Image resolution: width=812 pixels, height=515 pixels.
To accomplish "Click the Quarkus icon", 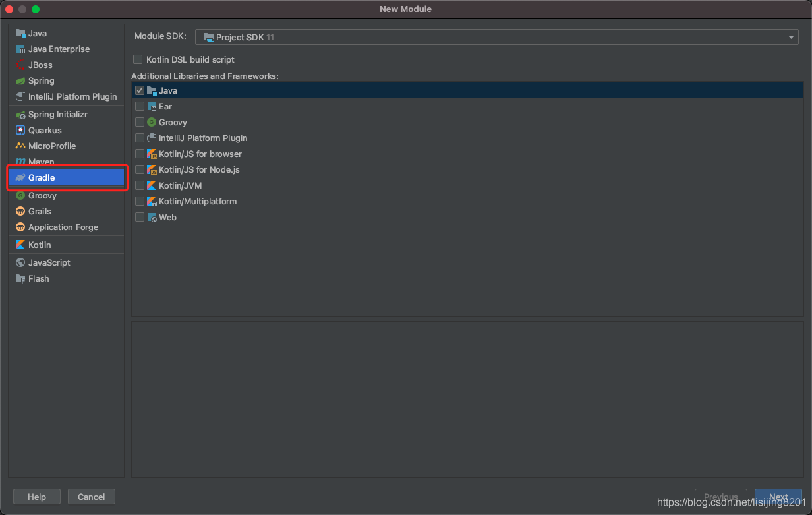I will click(x=20, y=130).
